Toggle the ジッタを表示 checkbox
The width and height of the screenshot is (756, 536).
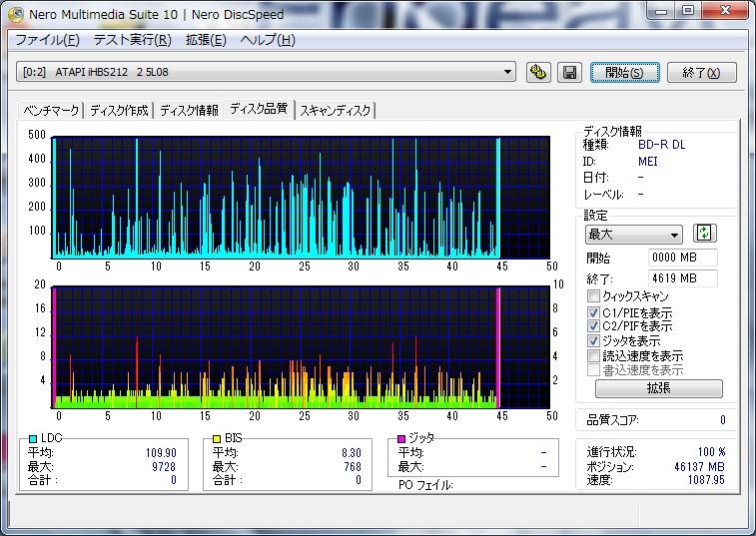[594, 340]
